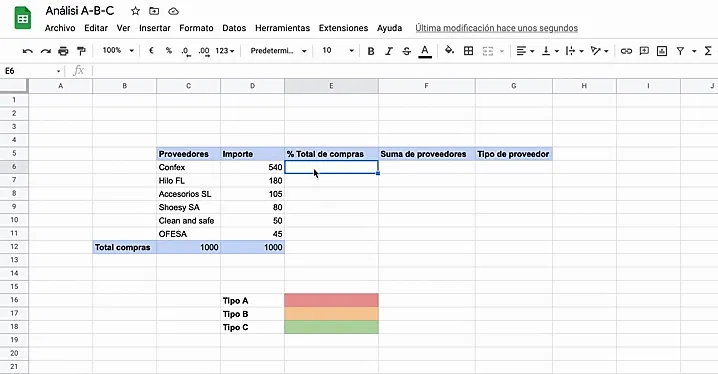Insert link icon
This screenshot has height=374, width=718.
coord(626,51)
